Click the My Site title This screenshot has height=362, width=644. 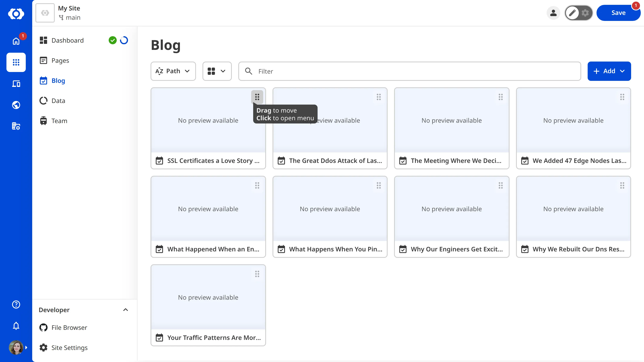[x=69, y=8]
